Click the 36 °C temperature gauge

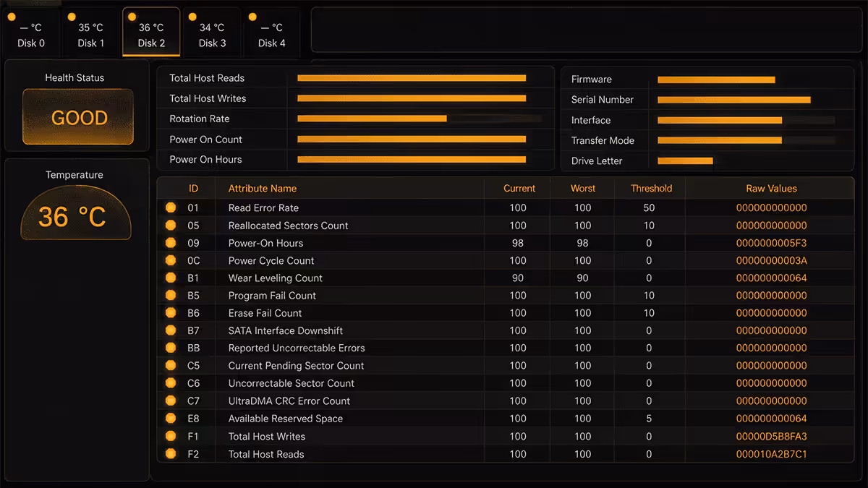coord(76,213)
